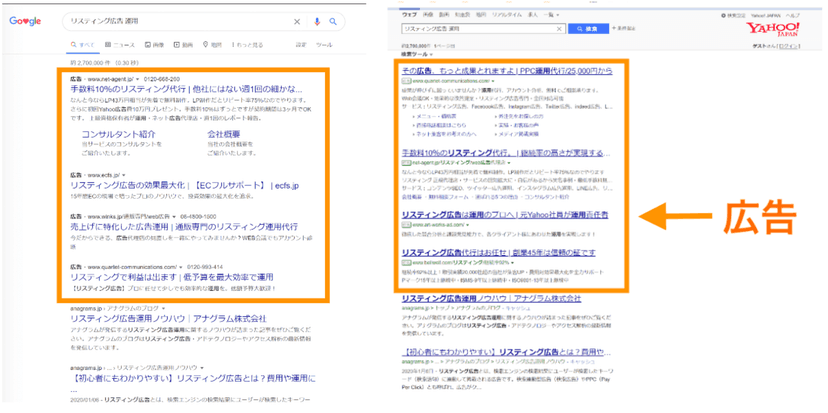Open Google ツール options
828x413 pixels.
(x=324, y=45)
